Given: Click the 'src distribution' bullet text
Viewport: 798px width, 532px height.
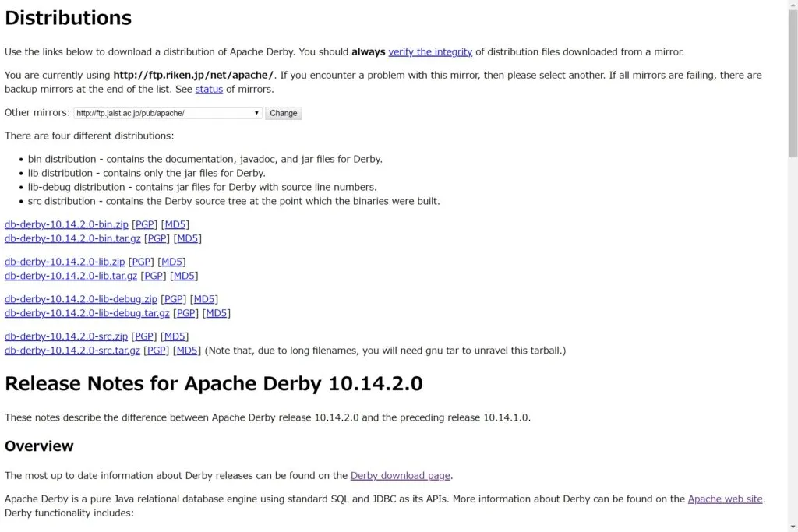Looking at the screenshot, I should click(x=234, y=202).
